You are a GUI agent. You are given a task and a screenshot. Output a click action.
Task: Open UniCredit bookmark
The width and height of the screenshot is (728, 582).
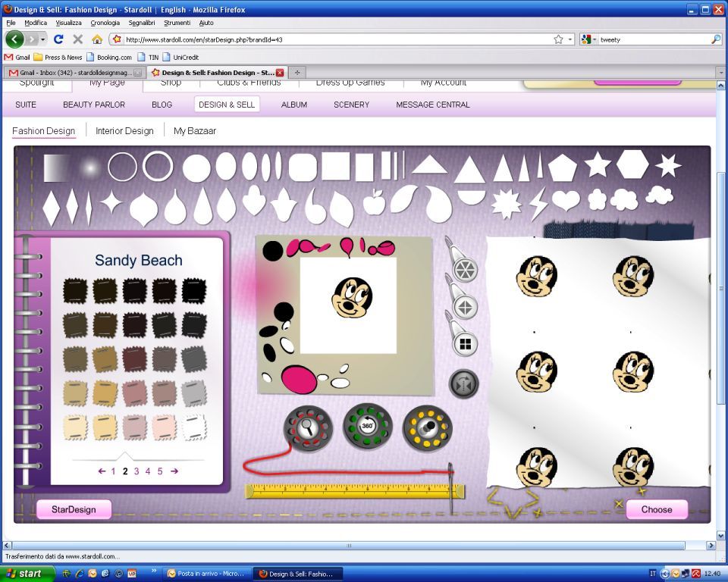tap(181, 57)
